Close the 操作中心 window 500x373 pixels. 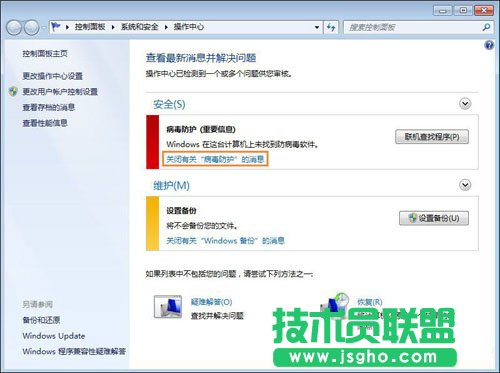[484, 11]
